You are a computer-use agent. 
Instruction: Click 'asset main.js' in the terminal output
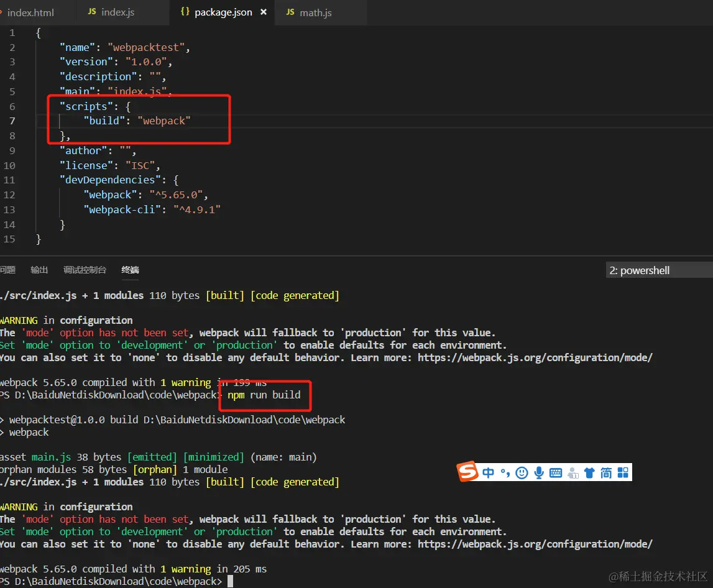point(35,457)
